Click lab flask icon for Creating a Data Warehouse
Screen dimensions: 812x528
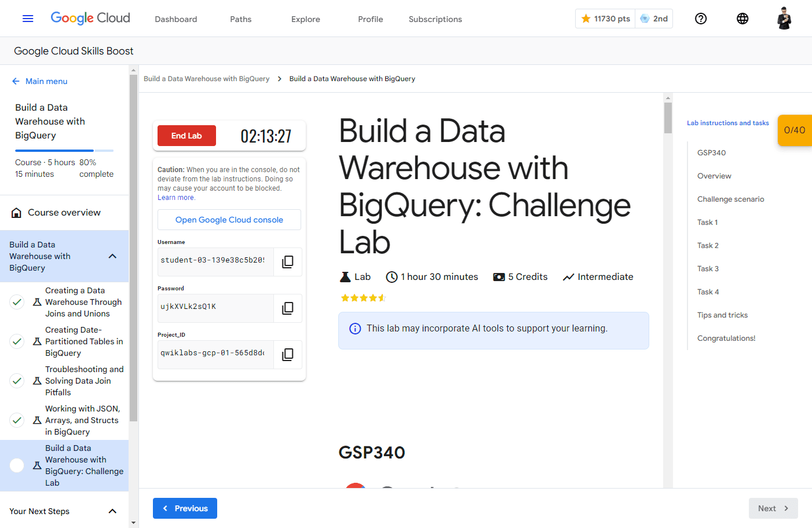[x=37, y=302]
